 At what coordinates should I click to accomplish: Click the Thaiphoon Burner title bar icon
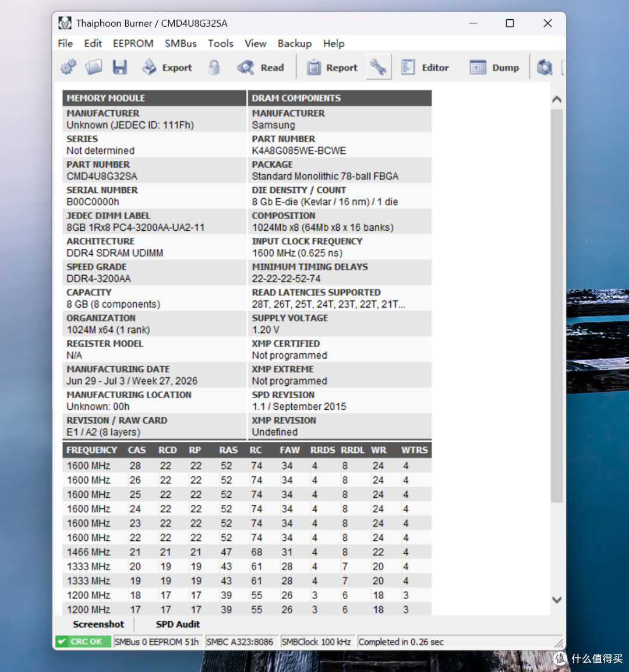coord(65,23)
